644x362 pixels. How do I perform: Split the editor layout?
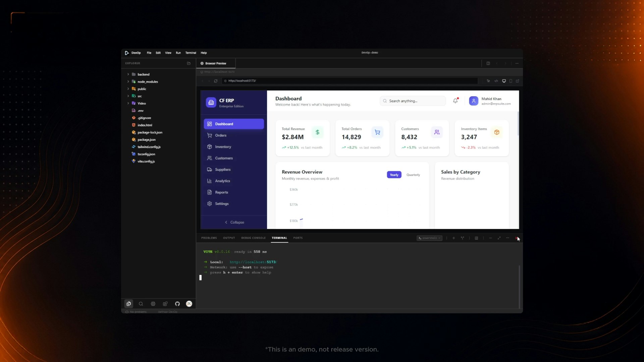488,63
